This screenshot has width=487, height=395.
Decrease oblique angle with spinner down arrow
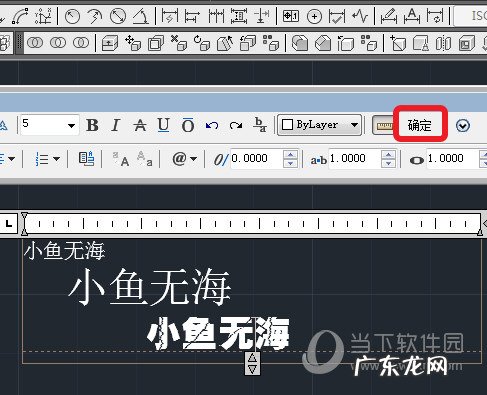(x=290, y=163)
